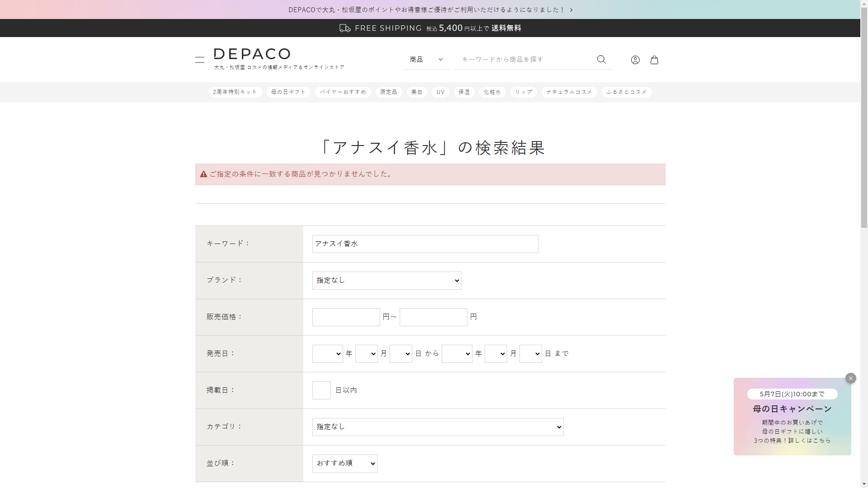Open the ブランド dropdown

pyautogui.click(x=387, y=281)
